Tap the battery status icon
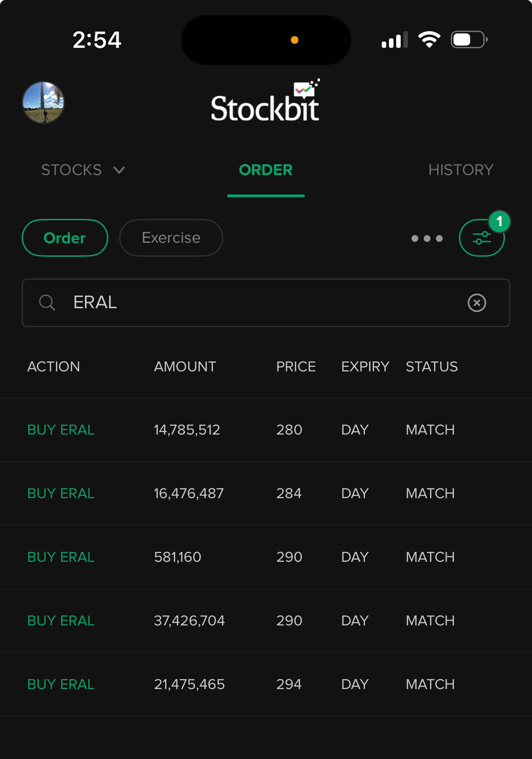Viewport: 532px width, 759px height. (469, 40)
